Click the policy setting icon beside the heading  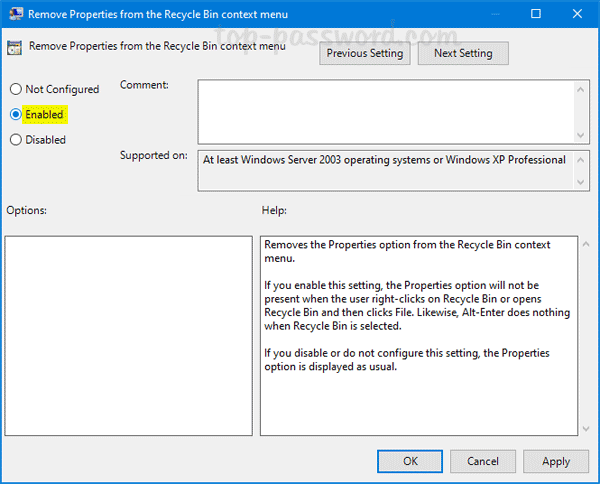[x=16, y=46]
